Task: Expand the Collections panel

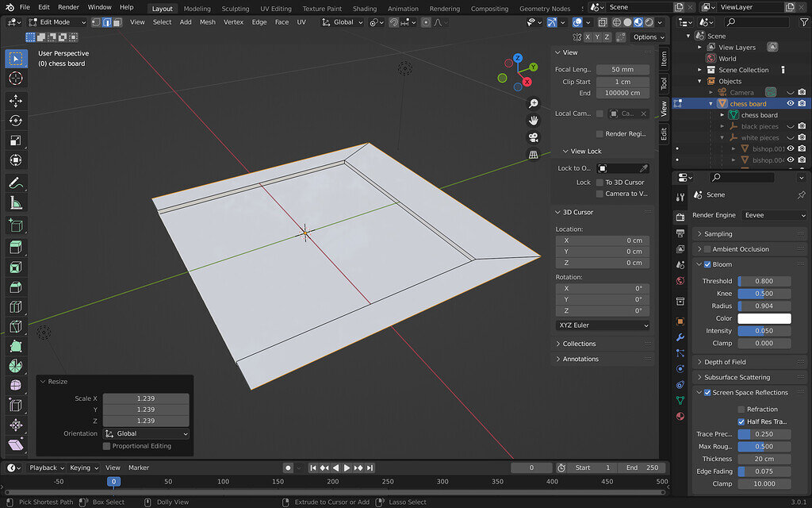Action: (x=579, y=344)
